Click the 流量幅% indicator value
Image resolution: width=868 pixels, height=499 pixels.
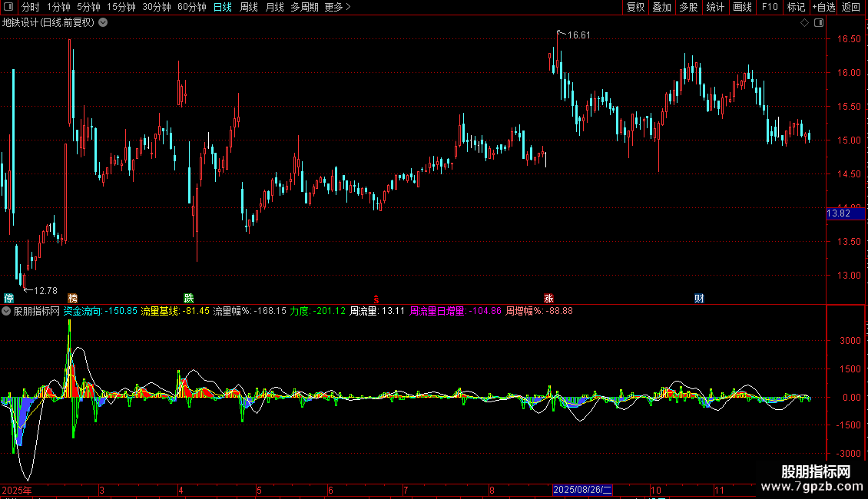[250, 311]
